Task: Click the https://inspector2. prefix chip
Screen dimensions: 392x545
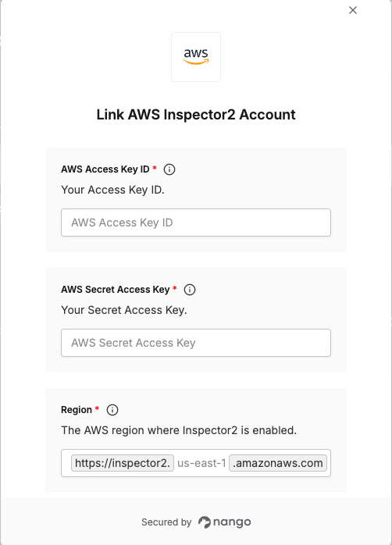Action: click(123, 463)
